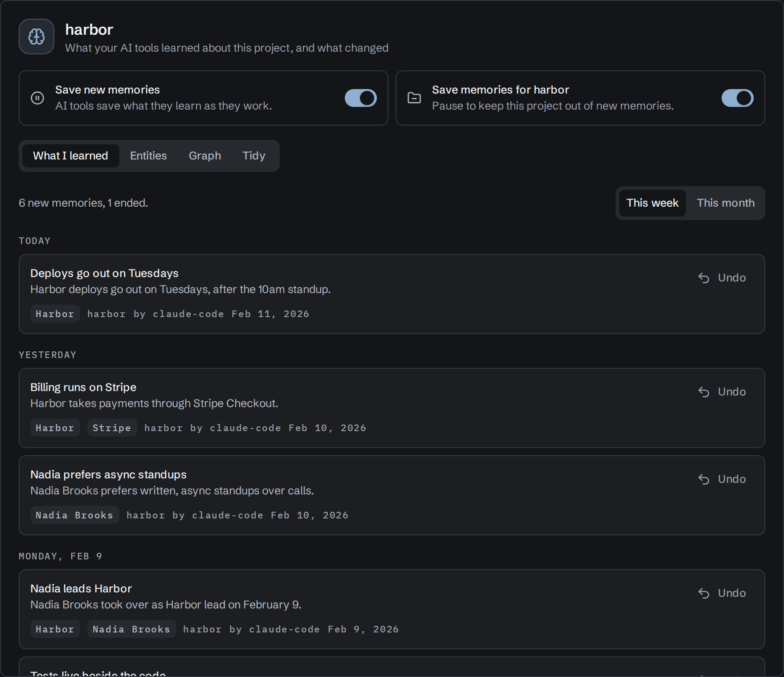Image resolution: width=784 pixels, height=677 pixels.
Task: Click the YESTERDAY section heading
Action: 48,355
